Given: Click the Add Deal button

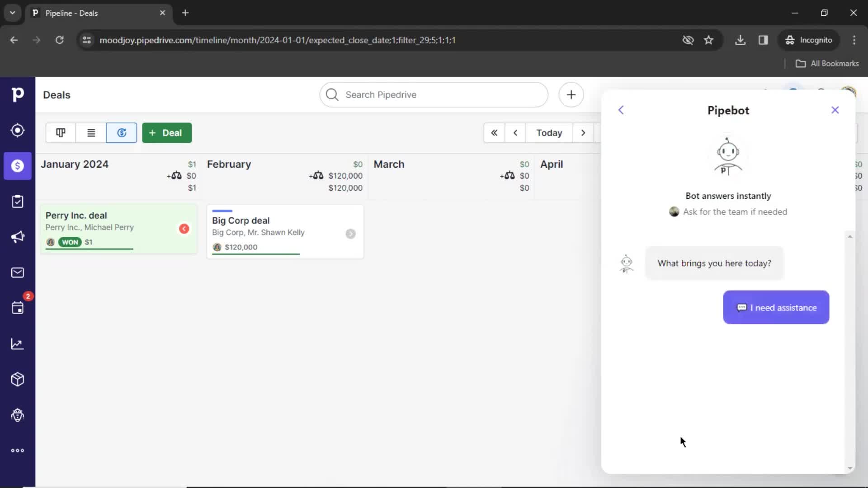Looking at the screenshot, I should pyautogui.click(x=166, y=132).
